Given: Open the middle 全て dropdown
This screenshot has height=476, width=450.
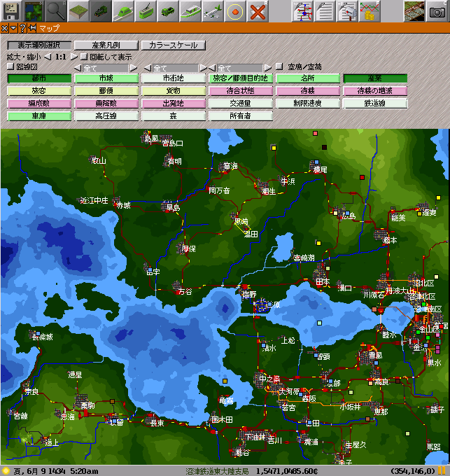Looking at the screenshot, I should 174,68.
